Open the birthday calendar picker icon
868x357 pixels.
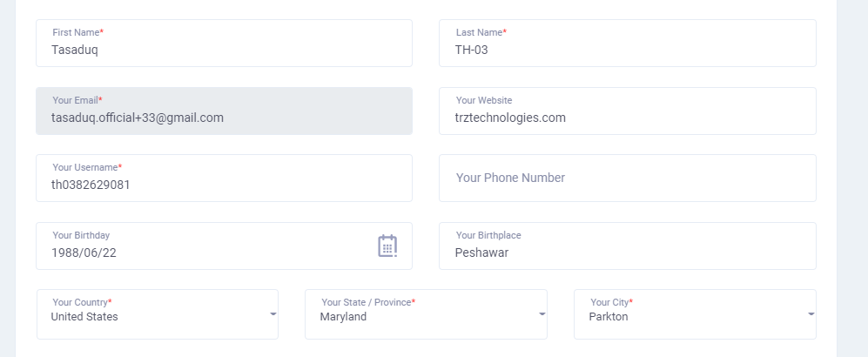[x=387, y=246]
